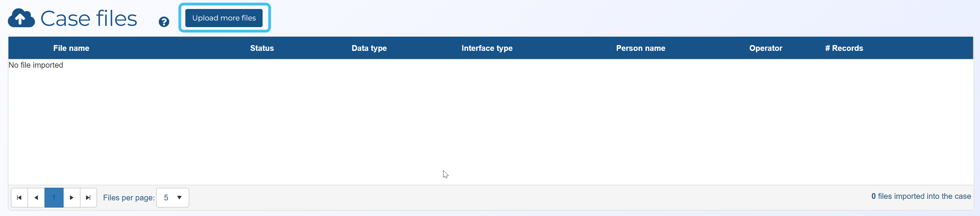The image size is (980, 216).
Task: Click the Upload more files button
Action: pos(224,18)
